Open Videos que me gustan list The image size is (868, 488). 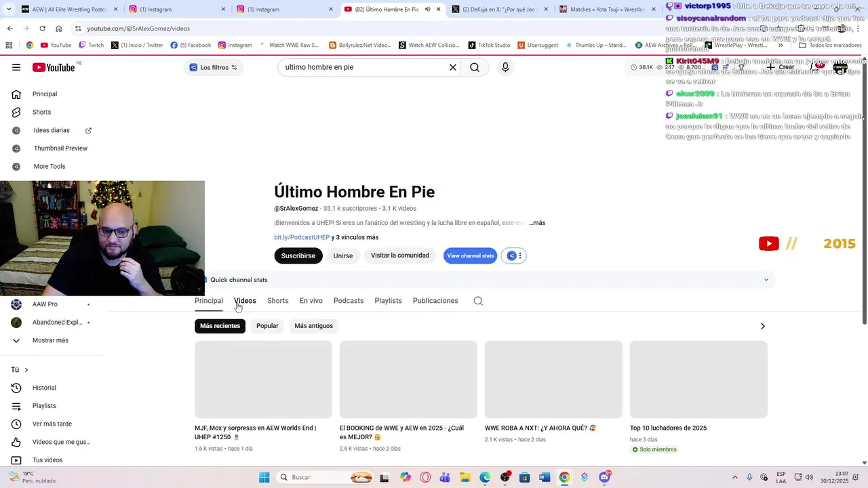[x=51, y=442]
